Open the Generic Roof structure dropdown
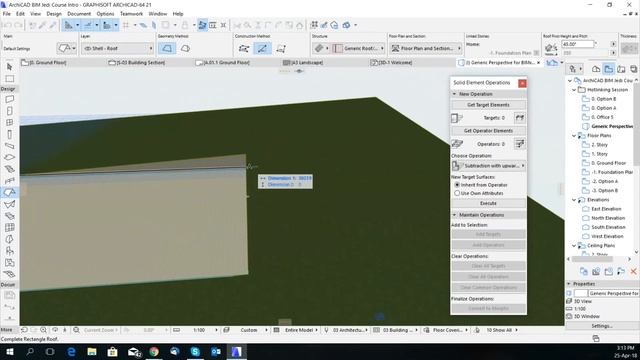This screenshot has width=640, height=360. 358,48
